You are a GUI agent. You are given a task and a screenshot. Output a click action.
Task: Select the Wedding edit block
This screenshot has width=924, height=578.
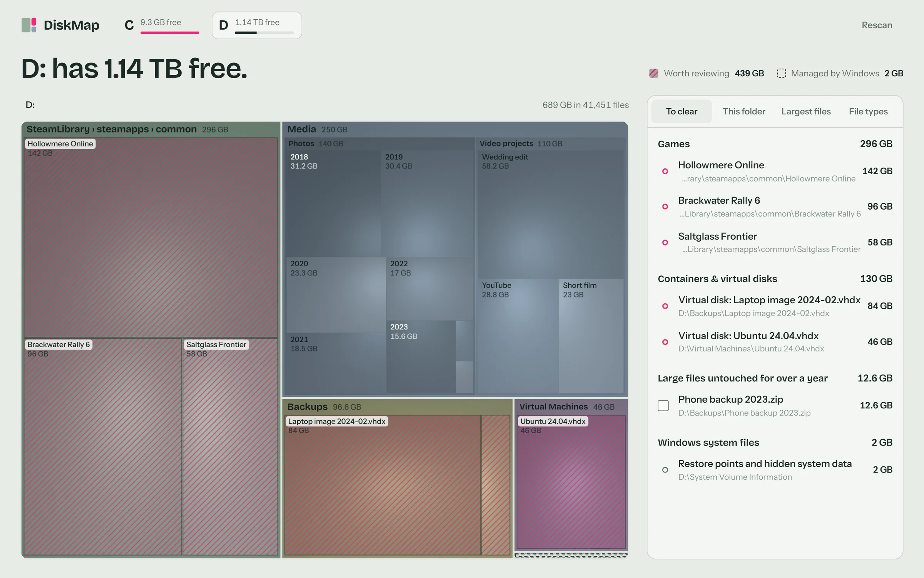[x=551, y=214]
